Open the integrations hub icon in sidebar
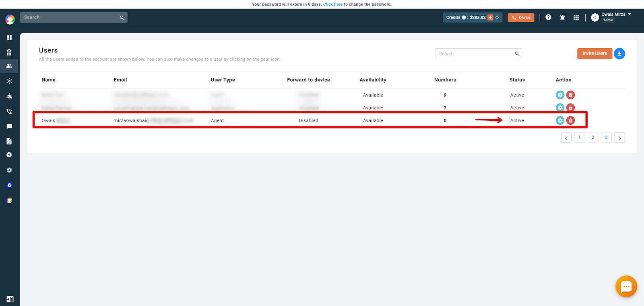Viewport: 644px width, 306px height. point(9,81)
